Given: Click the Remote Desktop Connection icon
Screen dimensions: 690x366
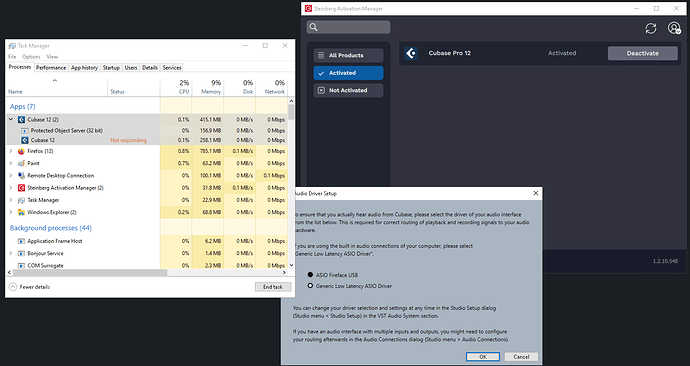Looking at the screenshot, I should point(21,176).
